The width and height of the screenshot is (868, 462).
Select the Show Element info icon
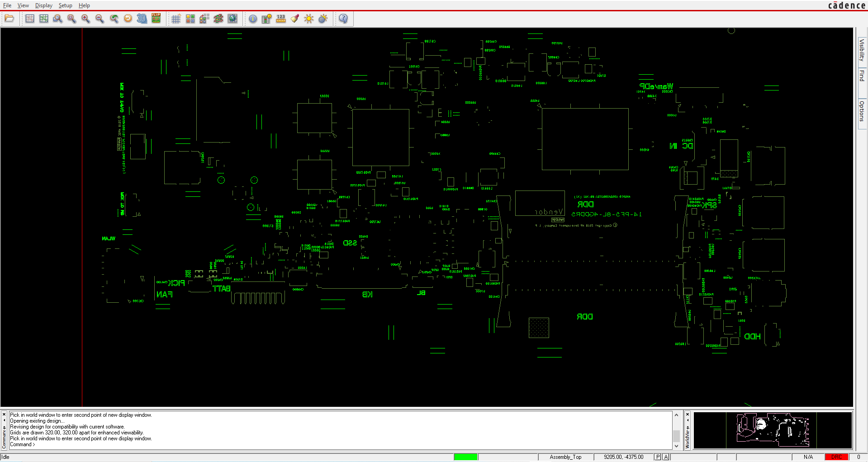pos(253,19)
